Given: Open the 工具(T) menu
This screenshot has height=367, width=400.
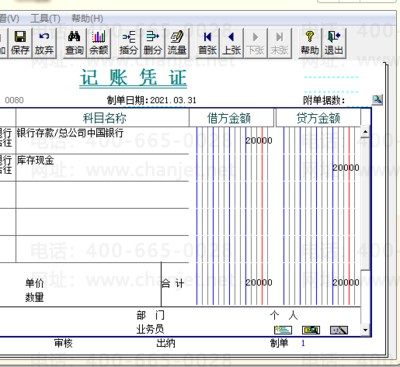Looking at the screenshot, I should 45,18.
